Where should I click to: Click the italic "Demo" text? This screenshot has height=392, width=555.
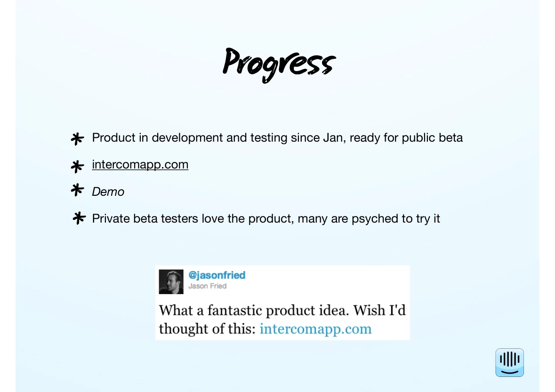coord(108,192)
